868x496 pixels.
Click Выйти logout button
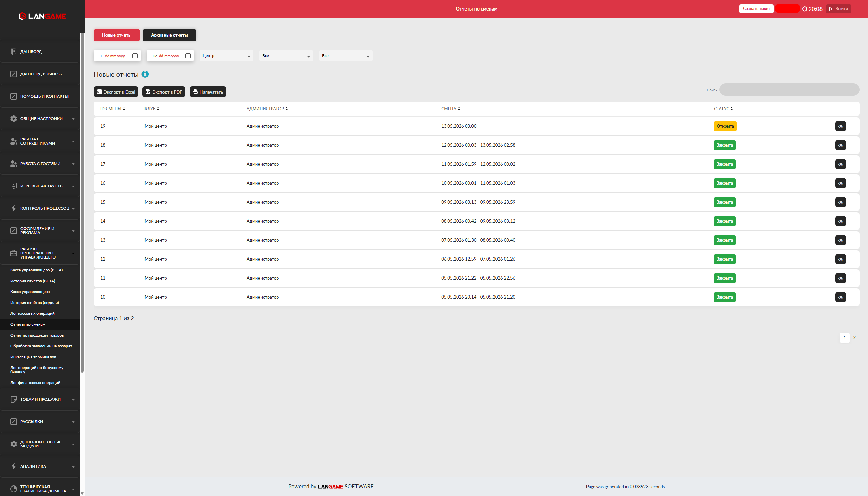coord(838,9)
